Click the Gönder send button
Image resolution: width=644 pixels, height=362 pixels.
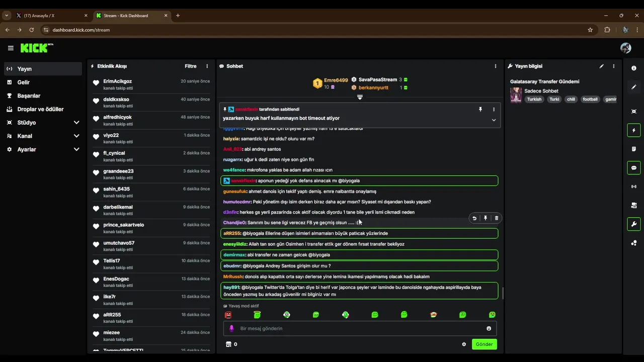[484, 344]
